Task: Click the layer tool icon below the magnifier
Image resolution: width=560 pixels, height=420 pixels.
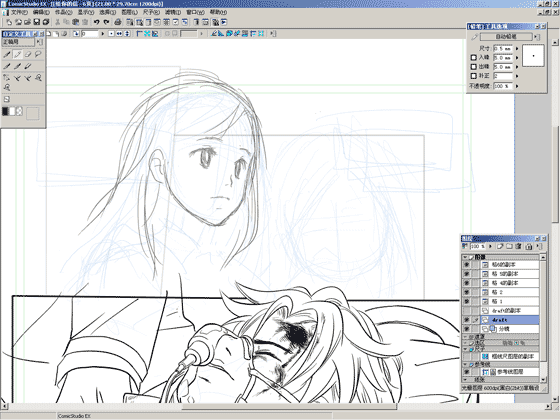Action: [7, 99]
